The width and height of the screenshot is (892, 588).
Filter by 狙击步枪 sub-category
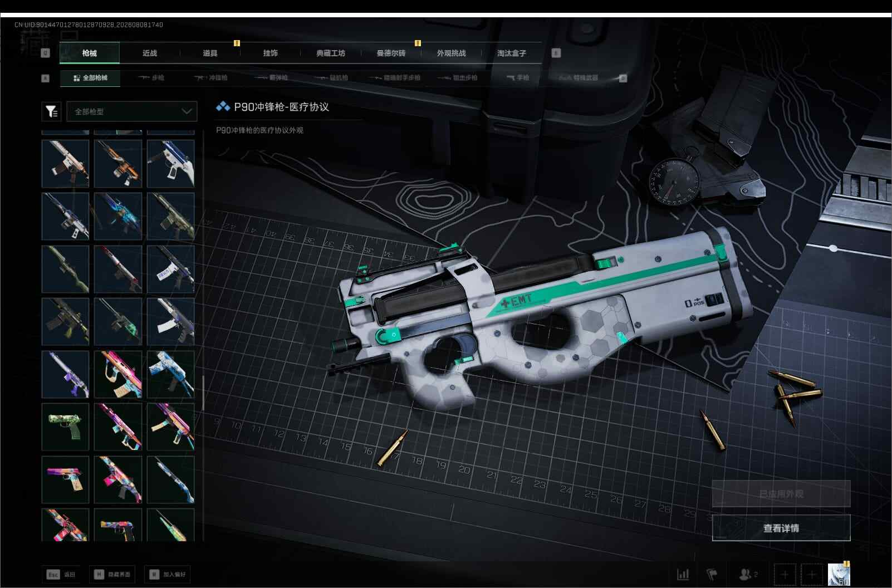click(458, 78)
